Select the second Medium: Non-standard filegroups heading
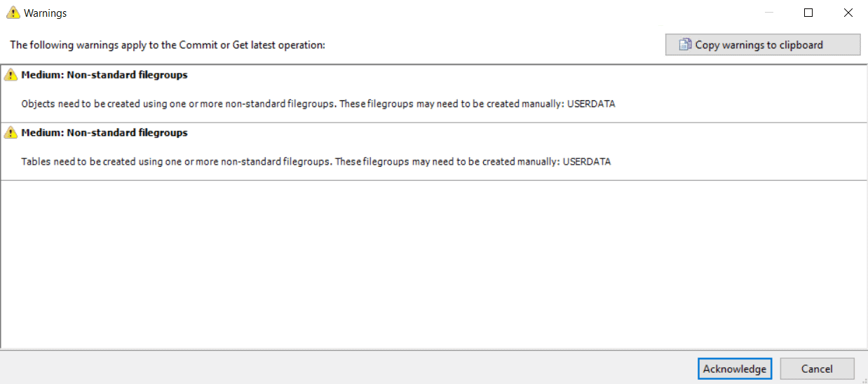This screenshot has height=384, width=868. click(104, 132)
